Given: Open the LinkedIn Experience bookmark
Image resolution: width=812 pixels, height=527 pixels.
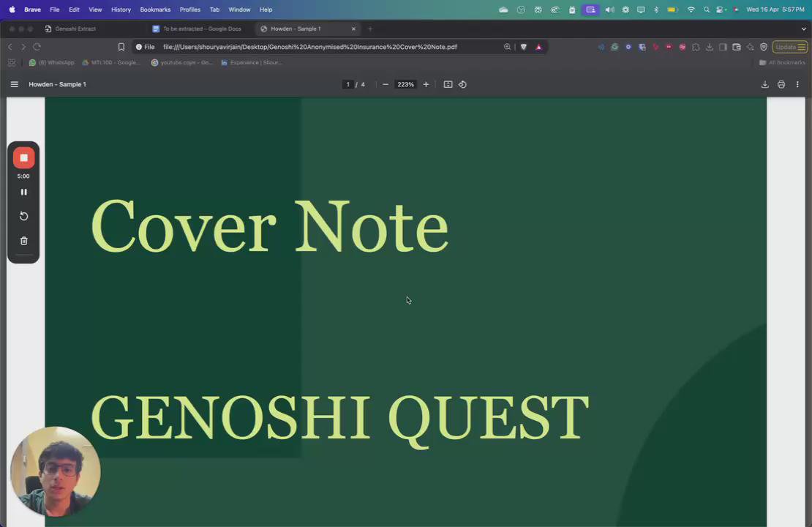Looking at the screenshot, I should pos(251,62).
